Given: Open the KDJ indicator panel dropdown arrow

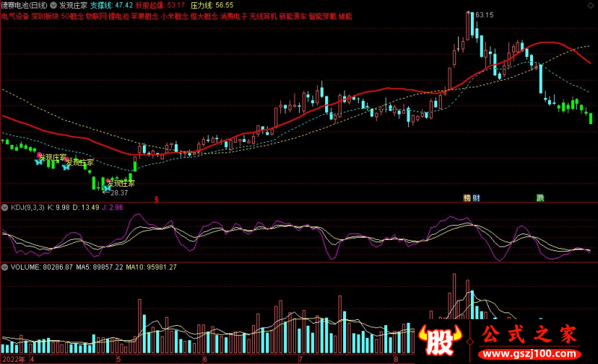Looking at the screenshot, I should (5, 208).
